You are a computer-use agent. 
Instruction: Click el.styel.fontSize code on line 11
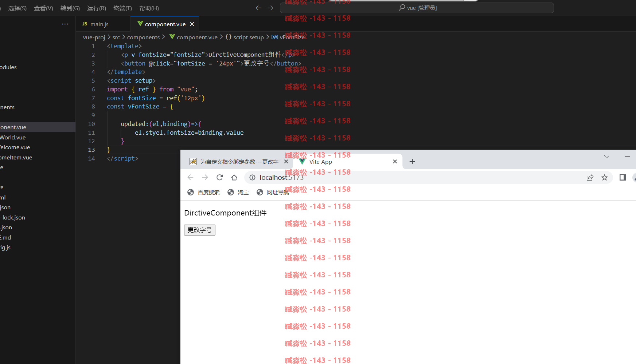pos(165,132)
